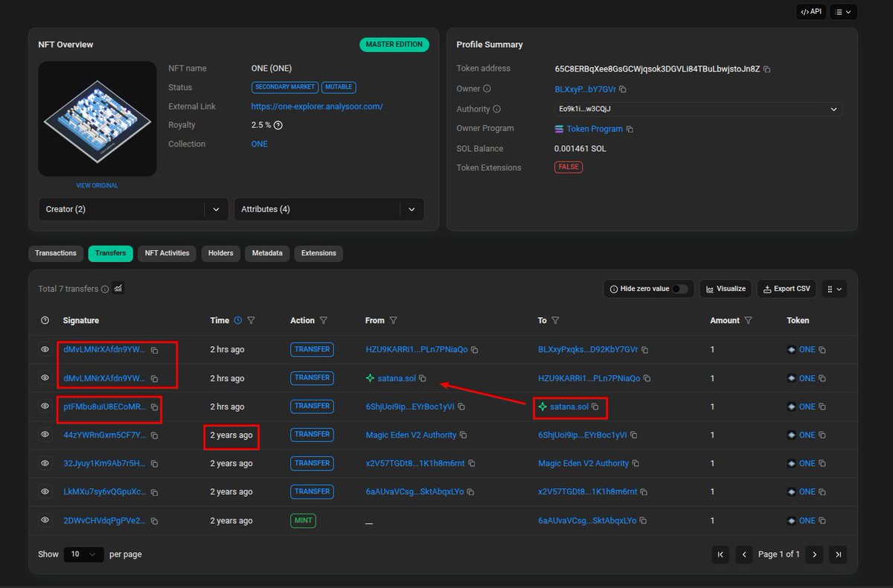Copy From address HZU9KARRi1...PLn7PNiaQo
This screenshot has height=588, width=893.
click(x=475, y=350)
